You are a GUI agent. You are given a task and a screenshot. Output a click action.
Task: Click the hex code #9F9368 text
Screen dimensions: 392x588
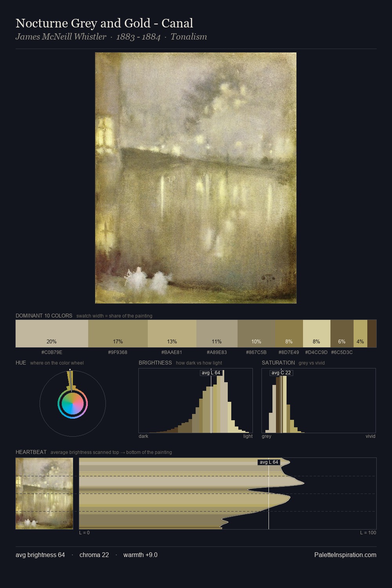tap(118, 352)
